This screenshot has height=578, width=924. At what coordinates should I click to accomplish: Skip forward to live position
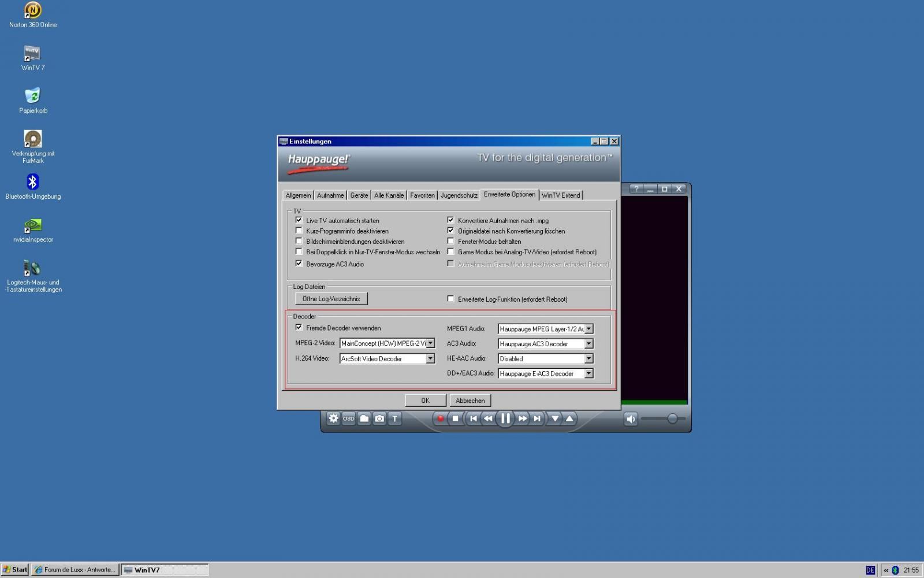537,418
